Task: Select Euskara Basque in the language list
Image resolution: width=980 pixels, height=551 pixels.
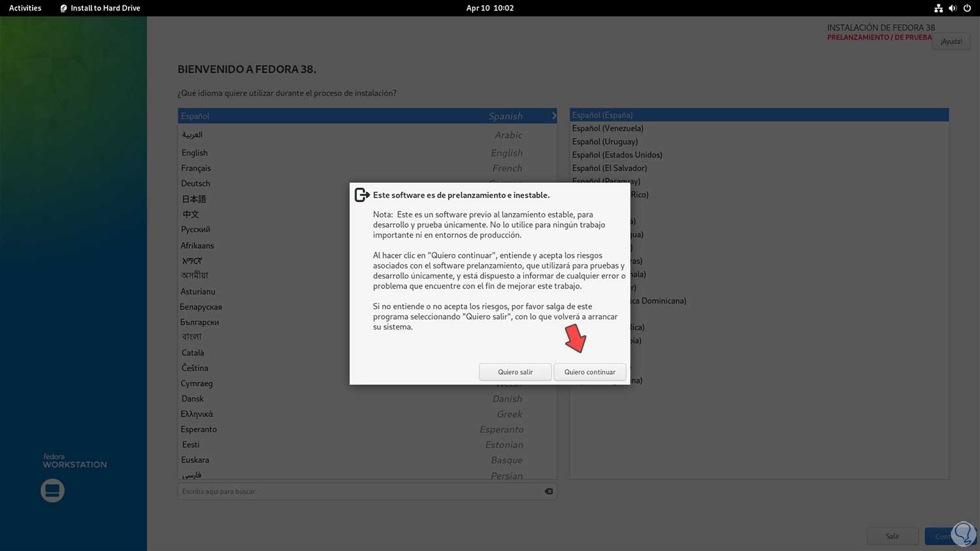Action: click(x=367, y=460)
